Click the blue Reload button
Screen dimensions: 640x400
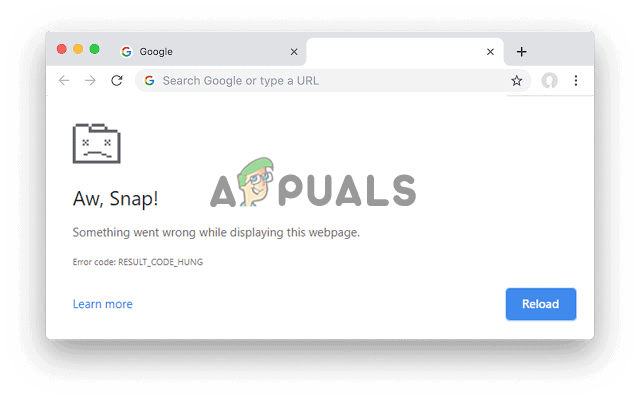click(x=541, y=304)
